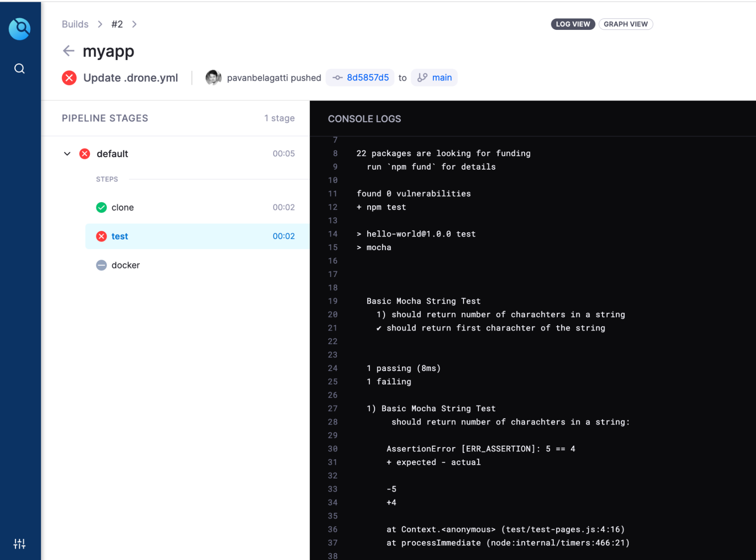
Task: Switch to Graph View
Action: [x=625, y=24]
